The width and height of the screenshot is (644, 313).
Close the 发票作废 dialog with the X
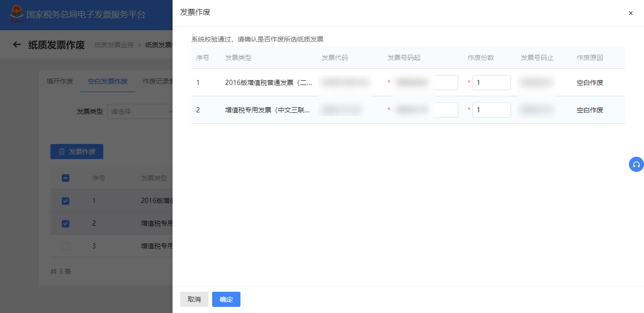[631, 13]
